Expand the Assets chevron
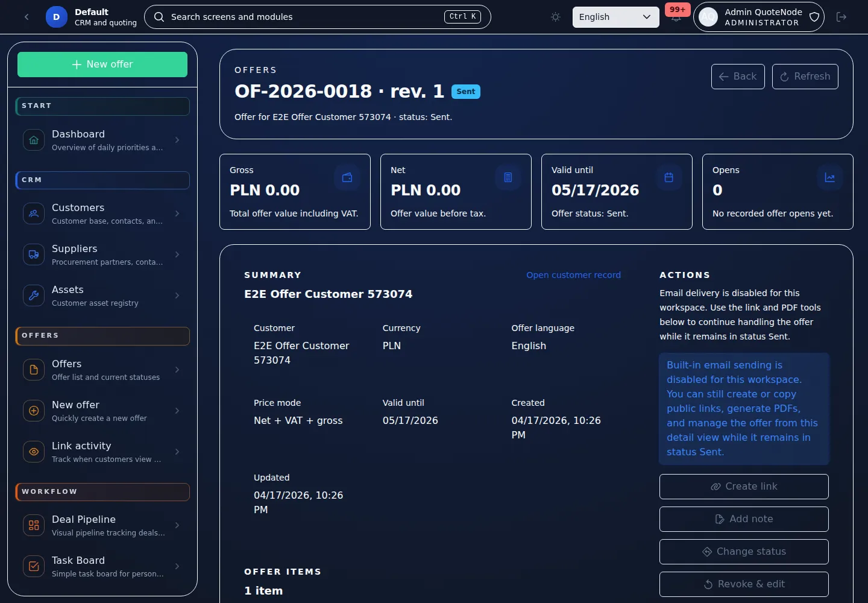 pos(177,295)
